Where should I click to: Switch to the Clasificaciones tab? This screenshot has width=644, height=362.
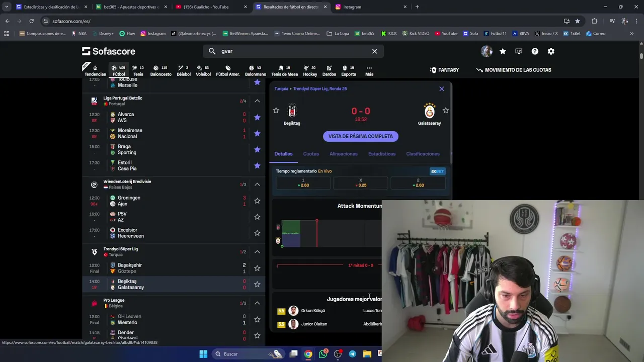point(423,154)
